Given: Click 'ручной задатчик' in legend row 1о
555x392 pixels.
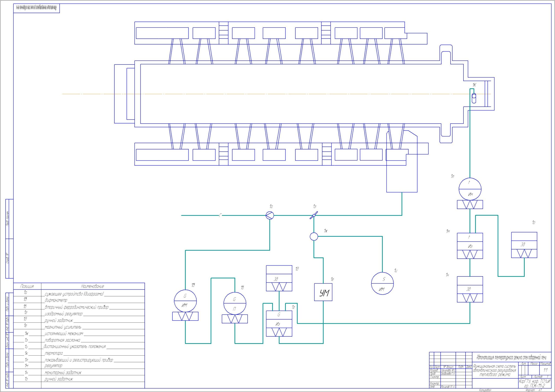Looking at the screenshot, I should 59,379.
